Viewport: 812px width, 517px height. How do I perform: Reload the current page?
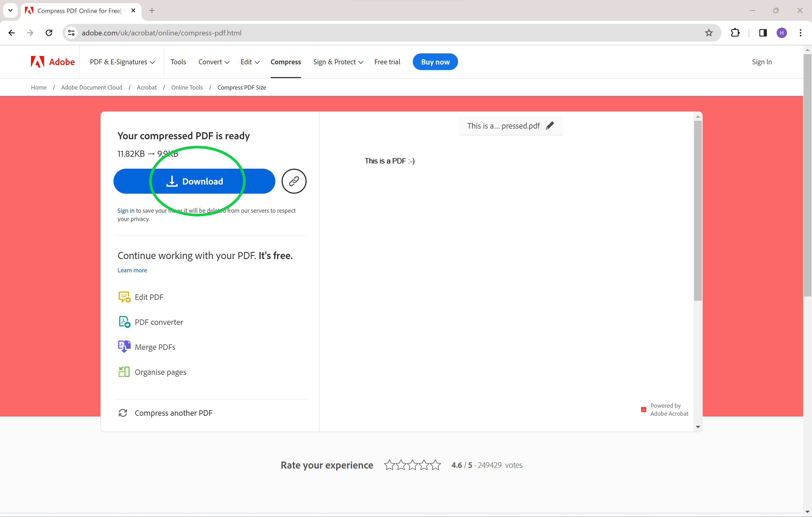pyautogui.click(x=49, y=33)
